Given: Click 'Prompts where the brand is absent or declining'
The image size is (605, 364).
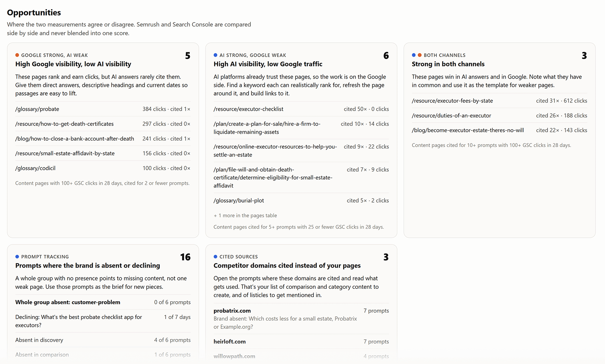Looking at the screenshot, I should (88, 265).
